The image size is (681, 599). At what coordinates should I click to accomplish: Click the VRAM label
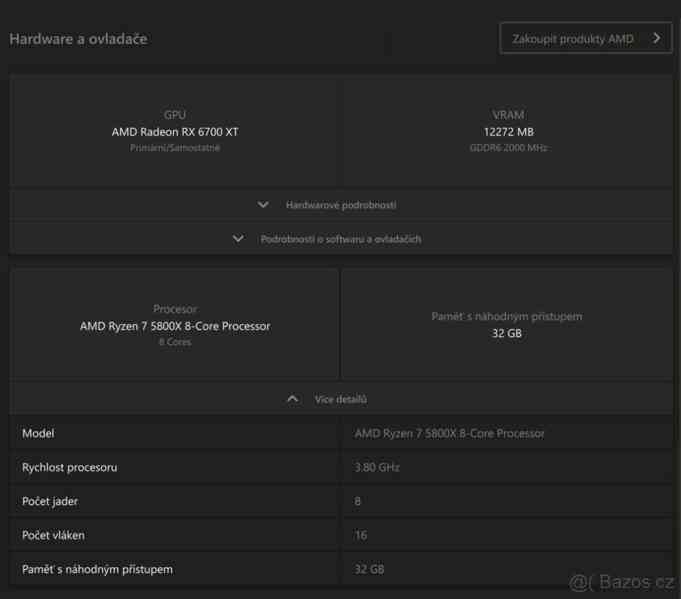(509, 115)
